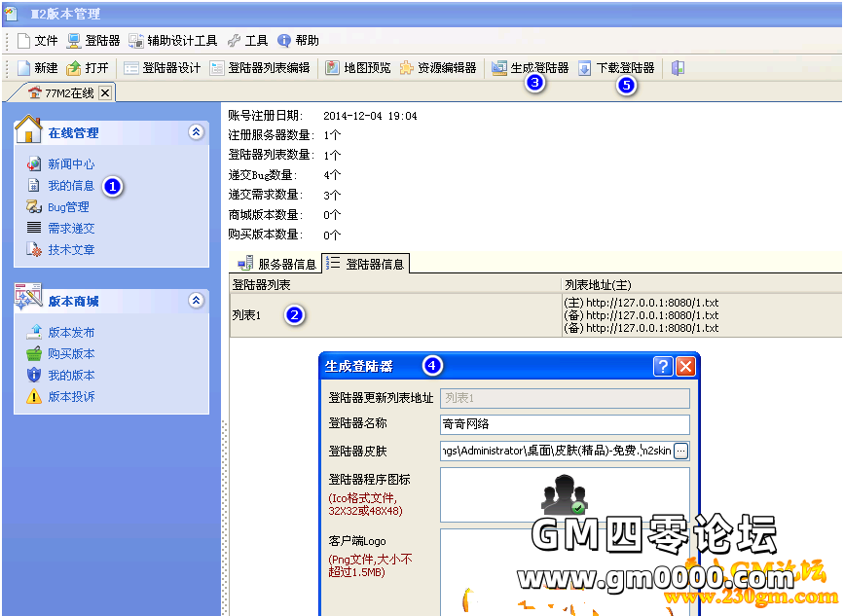Image resolution: width=844 pixels, height=616 pixels.
Task: Collapse the 在线管理 panel chevron
Action: [x=196, y=131]
